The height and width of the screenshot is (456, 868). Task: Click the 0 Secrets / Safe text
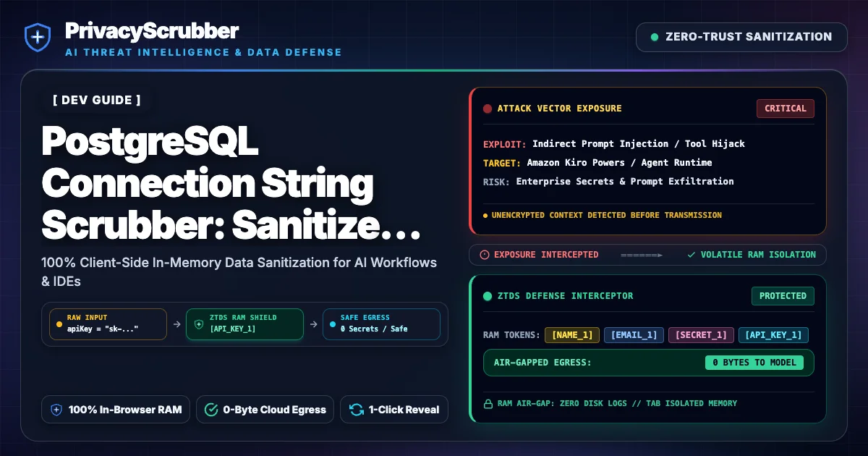[374, 329]
